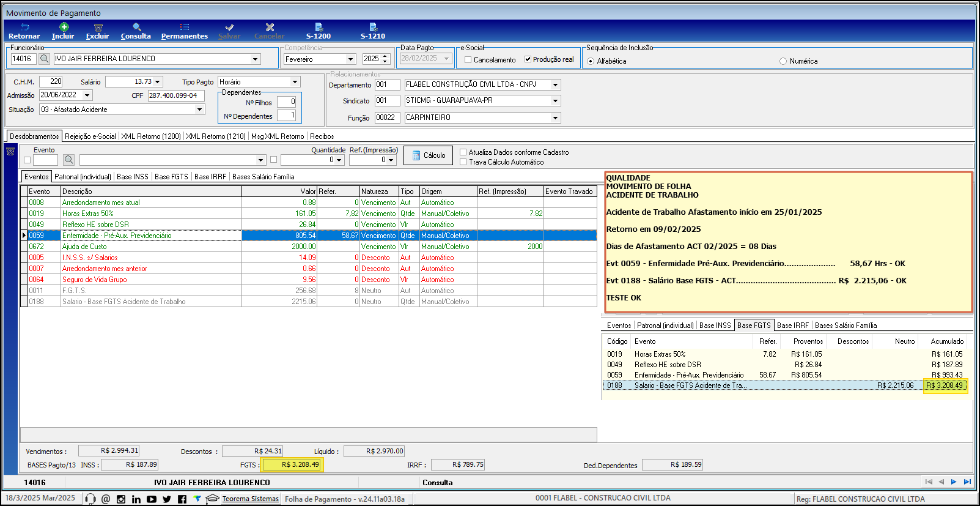Expand the Funcionário name dropdown
The image size is (980, 506).
point(255,59)
